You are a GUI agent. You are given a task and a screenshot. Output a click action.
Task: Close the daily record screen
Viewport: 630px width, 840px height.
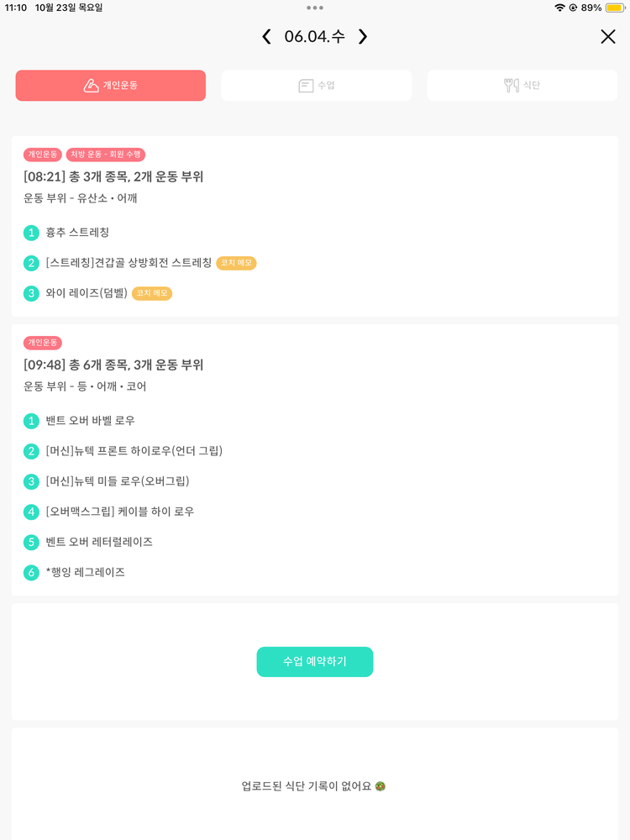pos(608,36)
